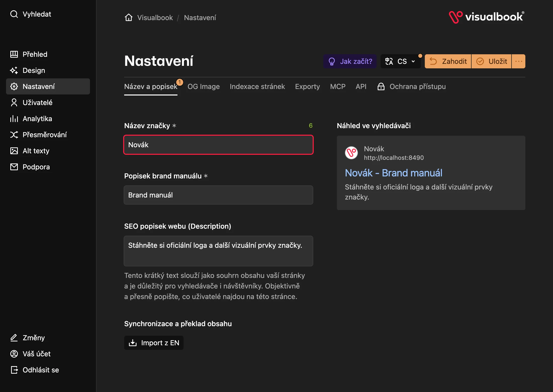Click the Odhlásit se logout icon
Viewport: 553px width, 392px height.
[14, 370]
